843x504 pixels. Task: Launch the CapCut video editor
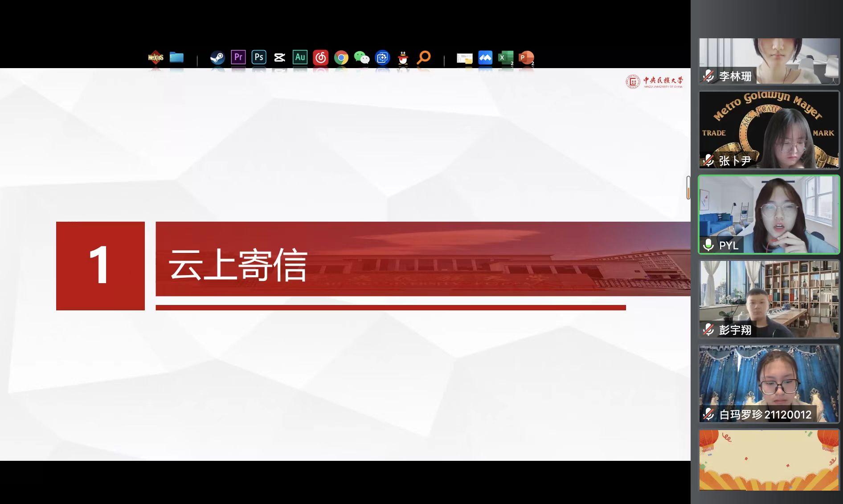[x=279, y=57]
